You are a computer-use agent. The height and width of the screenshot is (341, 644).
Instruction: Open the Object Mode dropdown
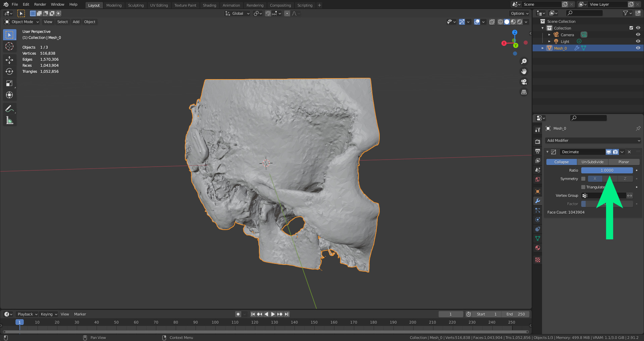coord(22,22)
